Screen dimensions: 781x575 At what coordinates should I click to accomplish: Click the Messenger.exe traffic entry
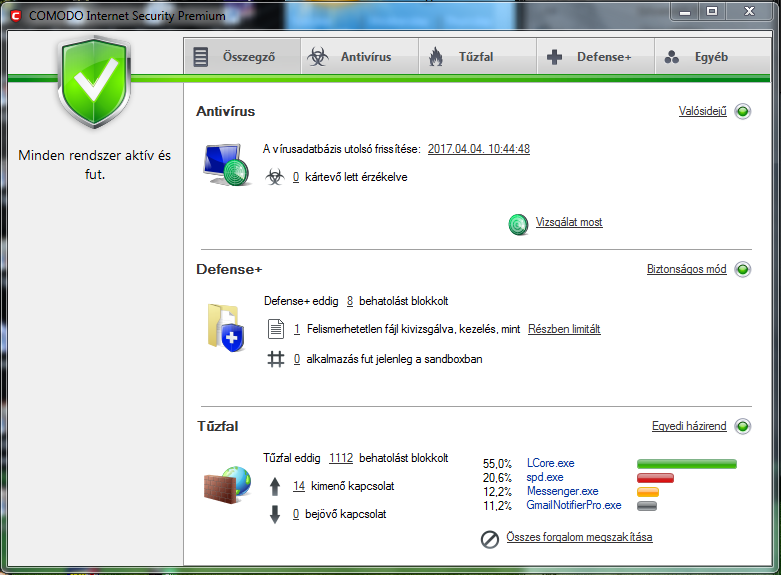562,491
